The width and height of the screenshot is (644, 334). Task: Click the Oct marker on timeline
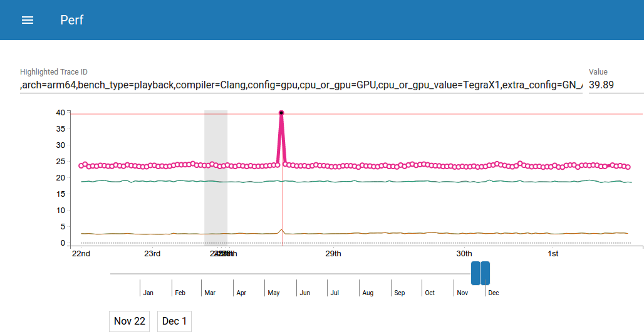[x=430, y=293]
